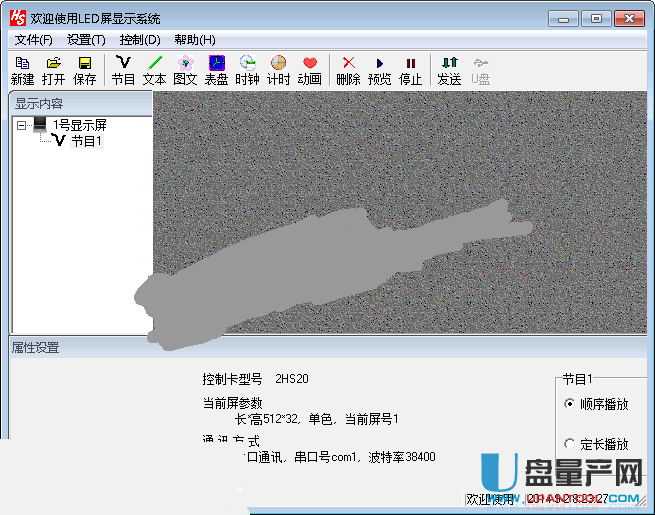Add a 时钟 clock item
The width and height of the screenshot is (655, 515).
[x=247, y=70]
